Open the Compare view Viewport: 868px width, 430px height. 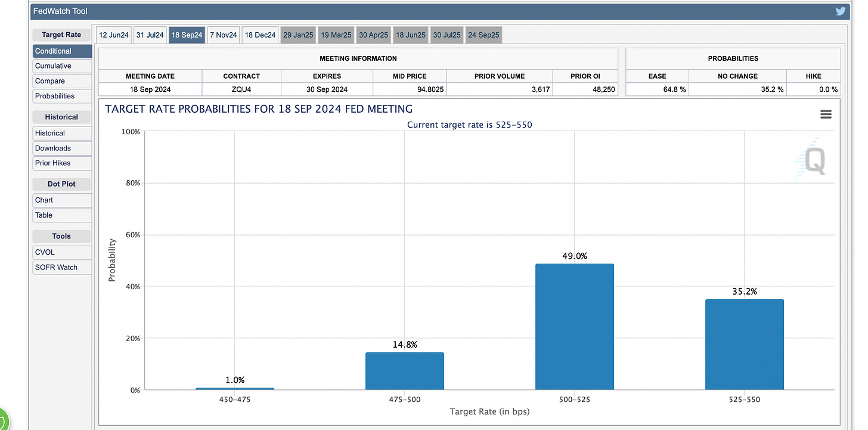[62, 81]
